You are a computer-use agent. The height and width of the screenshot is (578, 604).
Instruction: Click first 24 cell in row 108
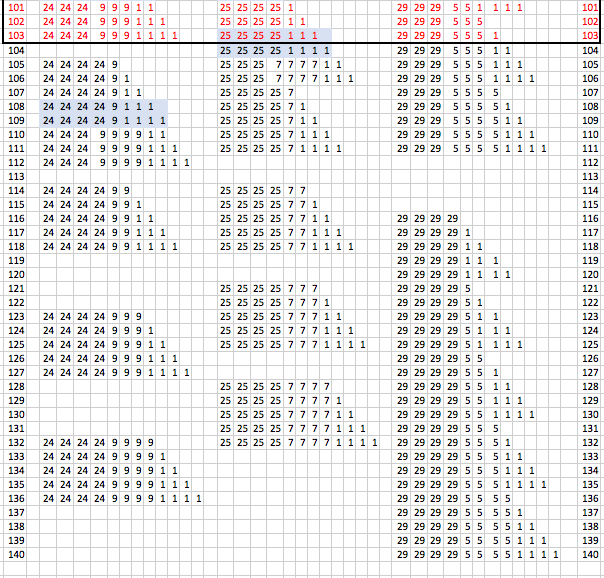(x=49, y=106)
